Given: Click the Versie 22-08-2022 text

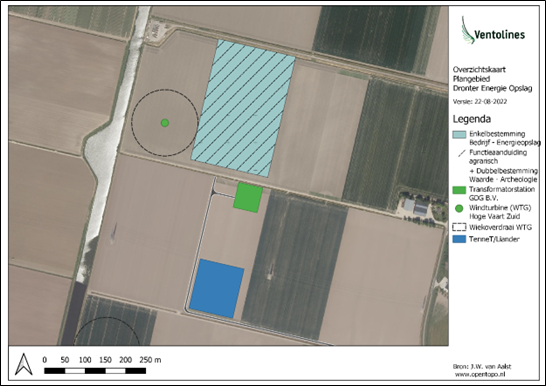Looking at the screenshot, I should [x=479, y=102].
